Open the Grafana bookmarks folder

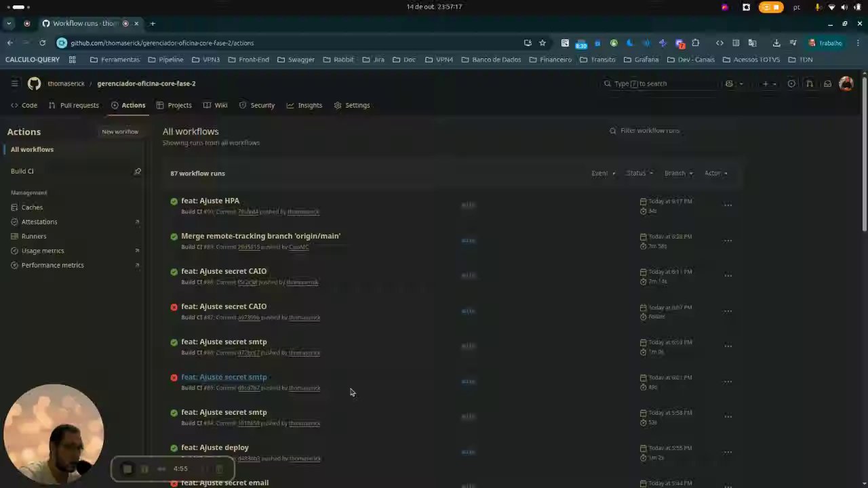[x=641, y=60]
